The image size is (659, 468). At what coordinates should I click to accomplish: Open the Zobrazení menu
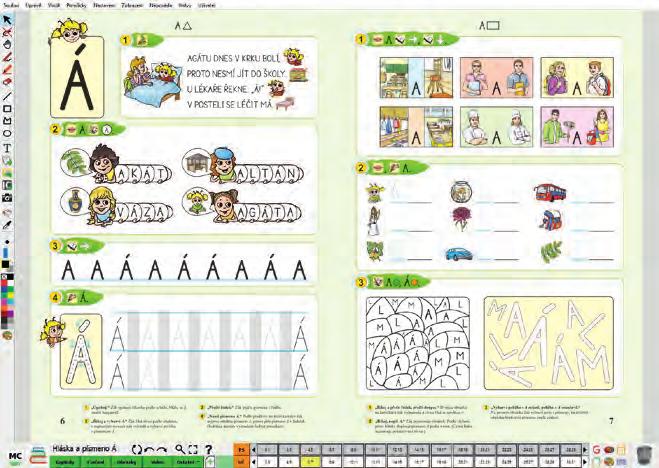(x=132, y=5)
